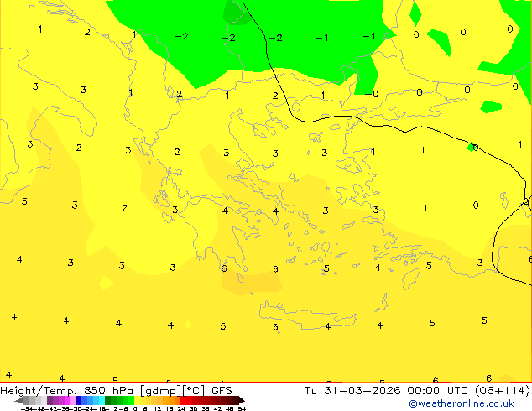Select the cyan swatch in the temperature legend
Image resolution: width=532 pixels, height=411 pixels.
(x=102, y=400)
